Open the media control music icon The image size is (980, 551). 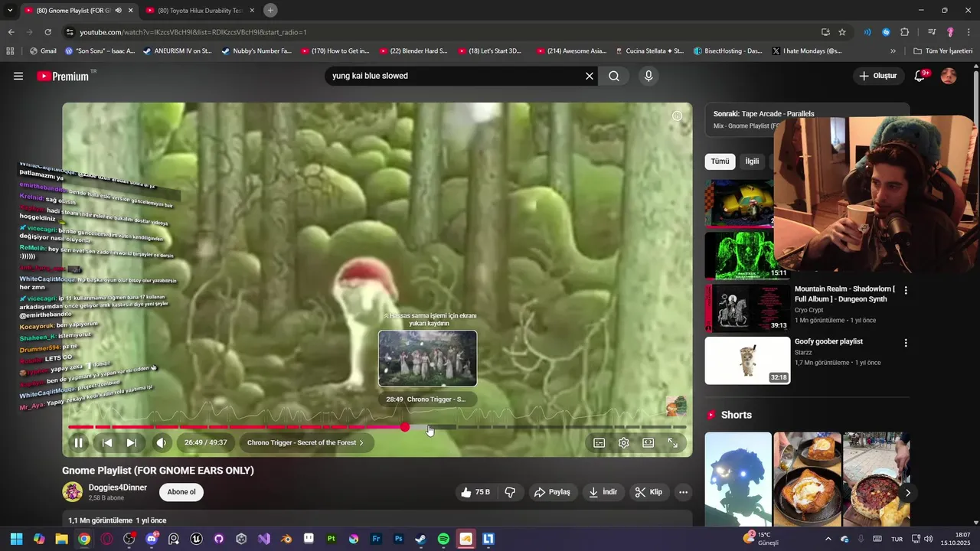[x=932, y=32]
